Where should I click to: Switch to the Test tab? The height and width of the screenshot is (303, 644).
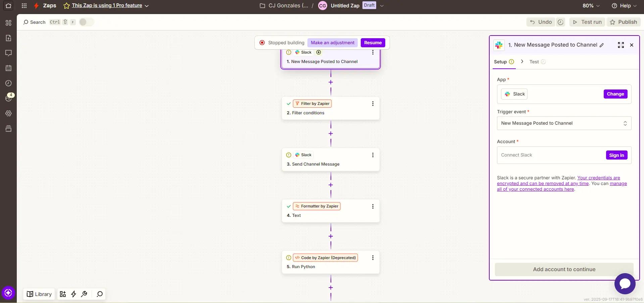coord(534,62)
